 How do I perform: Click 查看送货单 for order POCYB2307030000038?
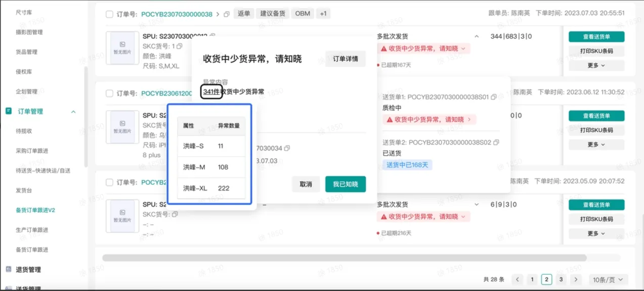tap(596, 37)
